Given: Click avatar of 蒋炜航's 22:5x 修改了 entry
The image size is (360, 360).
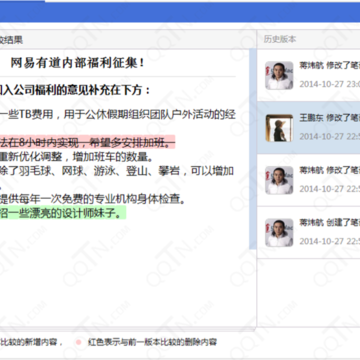Looking at the screenshot, I should [279, 180].
